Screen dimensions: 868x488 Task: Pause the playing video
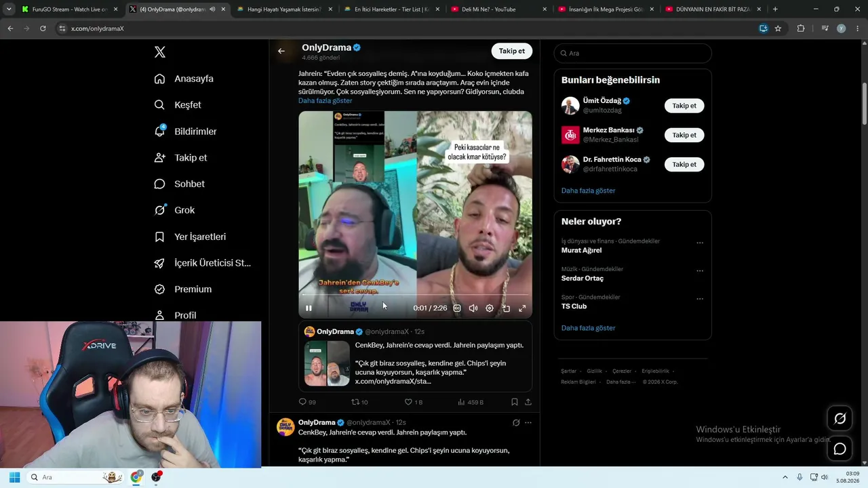tap(309, 308)
